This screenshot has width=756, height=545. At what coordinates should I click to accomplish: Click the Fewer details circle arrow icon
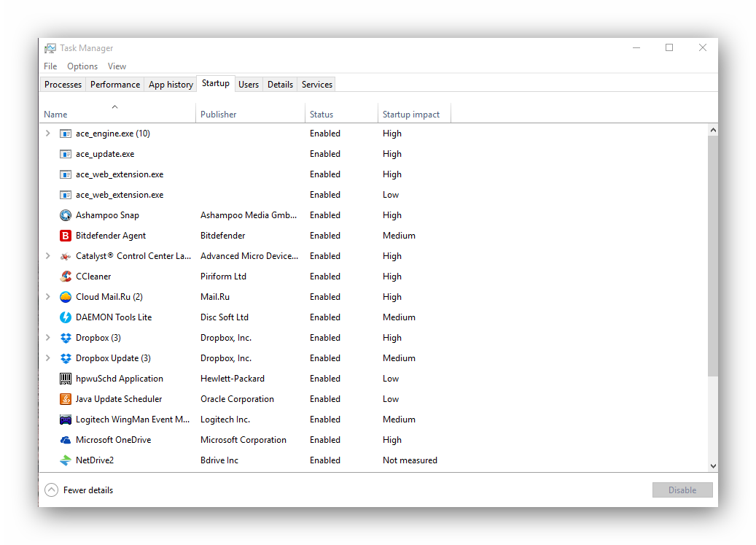coord(52,490)
